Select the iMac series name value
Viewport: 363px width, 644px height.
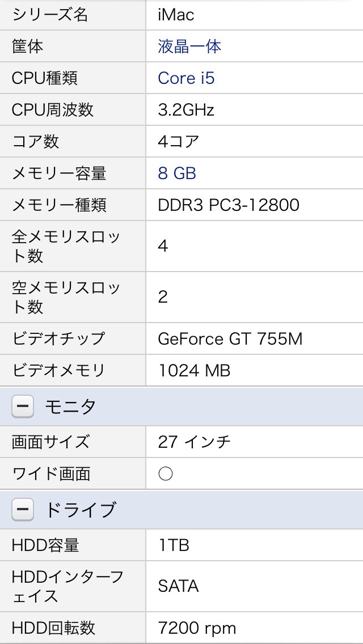[x=176, y=14]
